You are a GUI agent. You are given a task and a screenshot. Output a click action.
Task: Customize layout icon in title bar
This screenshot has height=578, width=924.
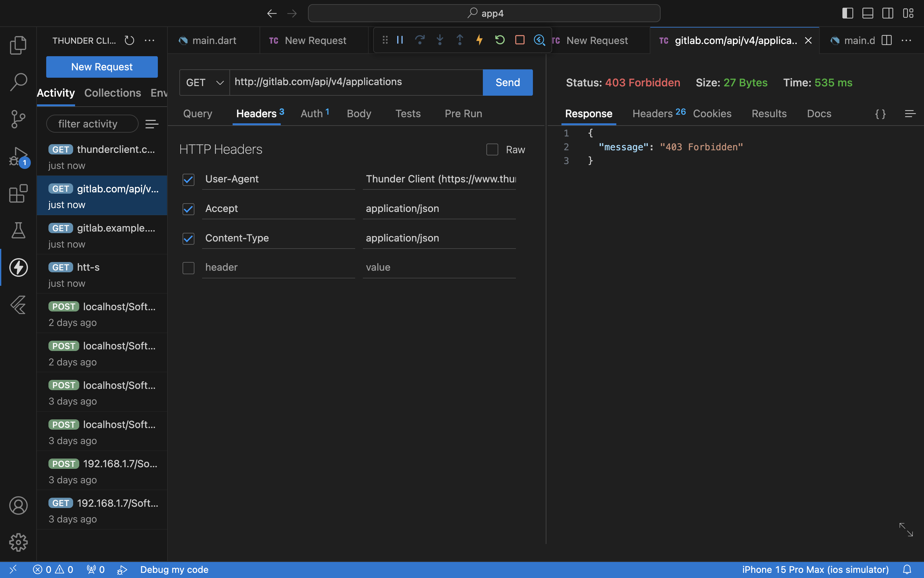point(908,13)
